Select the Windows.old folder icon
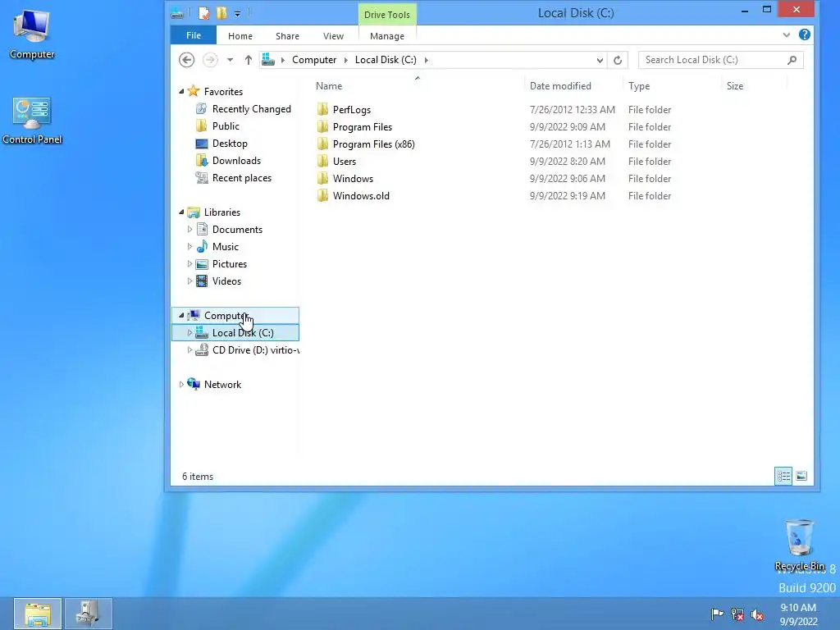 322,195
